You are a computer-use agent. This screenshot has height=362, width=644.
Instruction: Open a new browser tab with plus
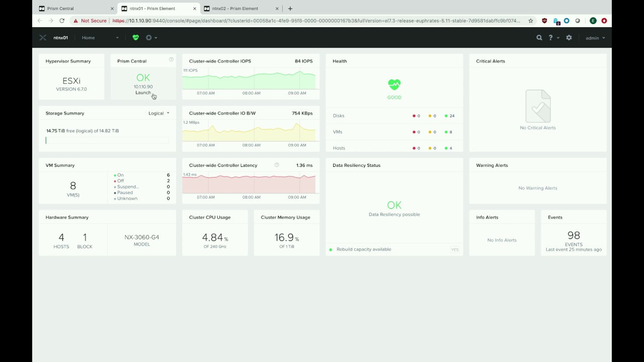click(x=290, y=9)
